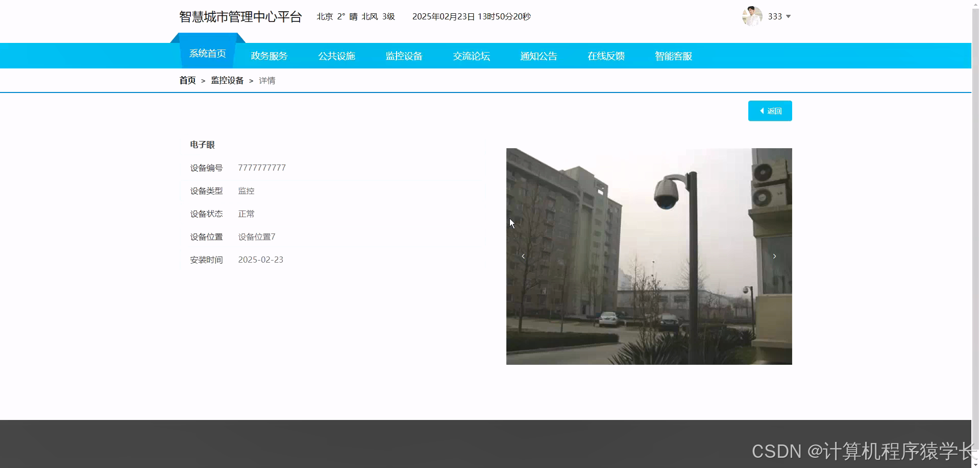Image resolution: width=980 pixels, height=468 pixels.
Task: Click the user avatar picture
Action: pyautogui.click(x=752, y=16)
